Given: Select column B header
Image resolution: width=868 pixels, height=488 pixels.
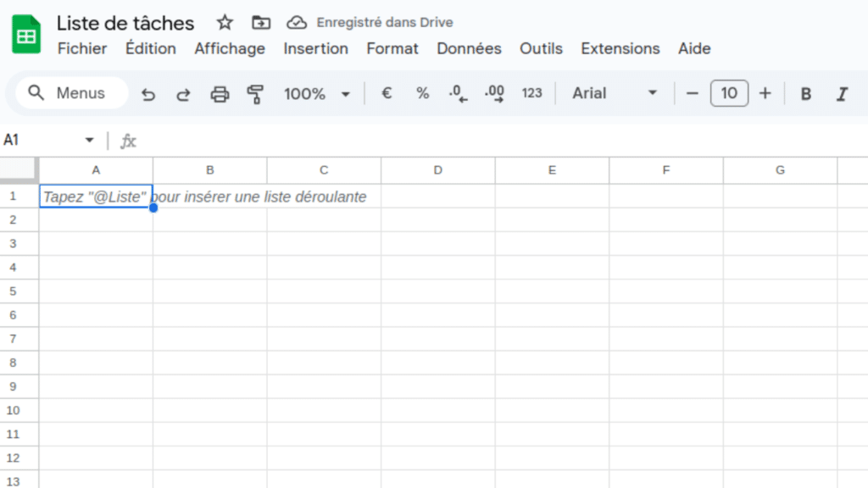Looking at the screenshot, I should click(x=210, y=170).
